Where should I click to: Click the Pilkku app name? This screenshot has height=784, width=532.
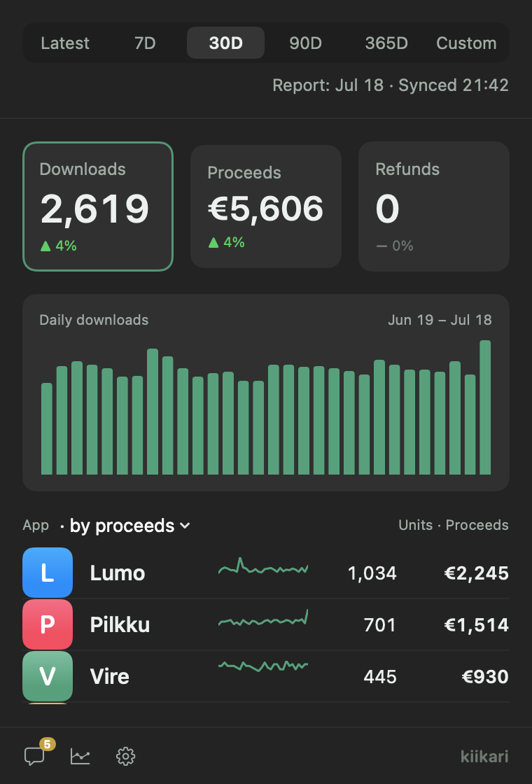point(120,625)
